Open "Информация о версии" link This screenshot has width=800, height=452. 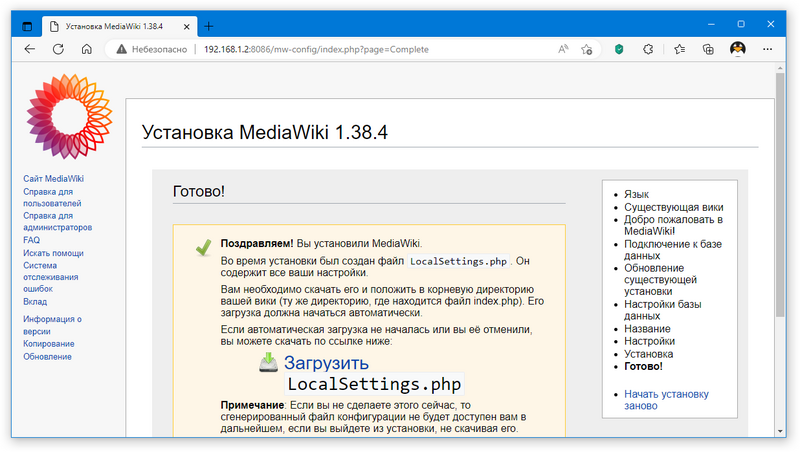coord(52,325)
